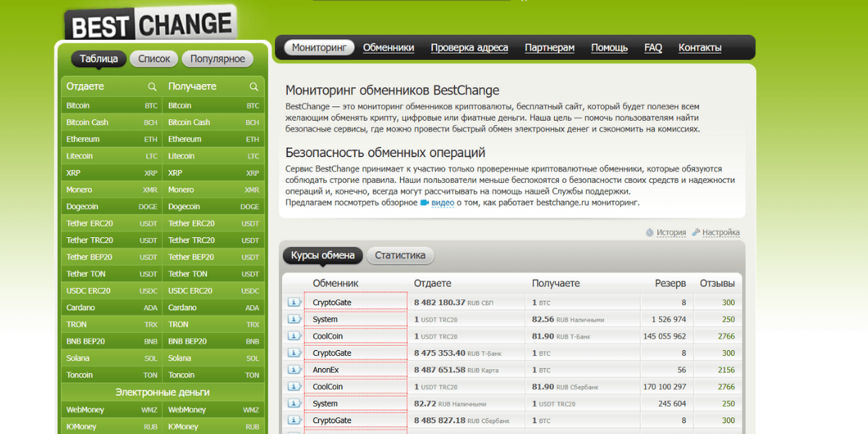Switch to the Статистика tab
Screen dimensions: 868x434
click(400, 255)
